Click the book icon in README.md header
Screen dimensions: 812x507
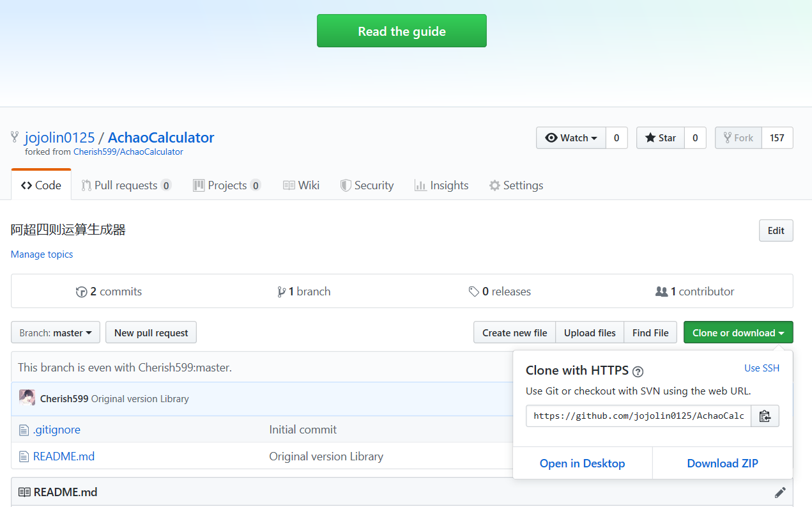click(24, 492)
